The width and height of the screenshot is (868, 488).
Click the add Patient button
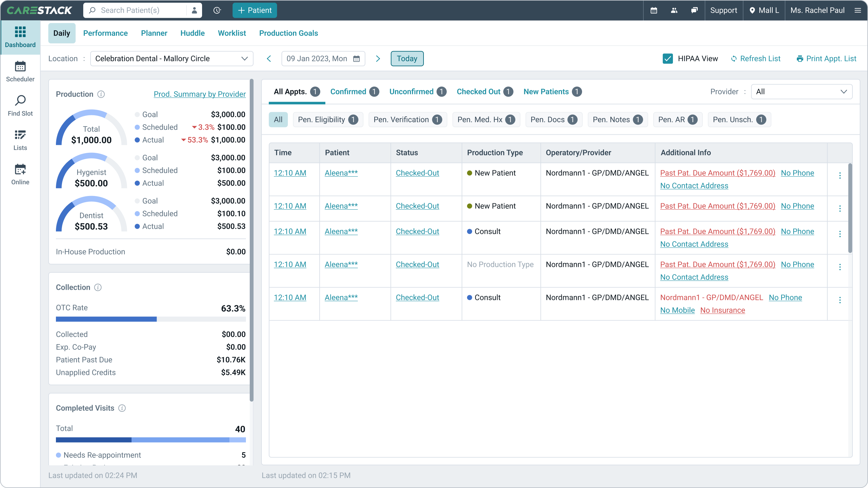pyautogui.click(x=255, y=10)
